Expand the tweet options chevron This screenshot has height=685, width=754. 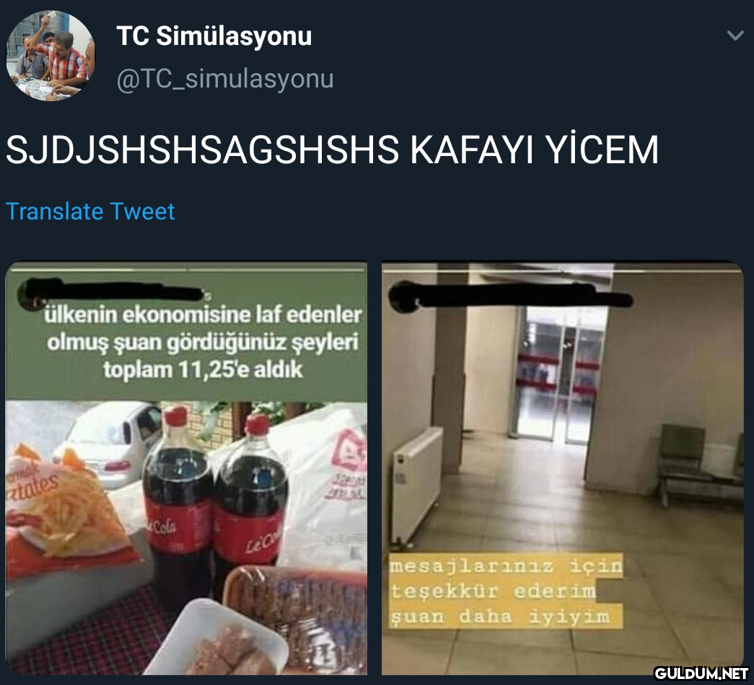point(735,35)
